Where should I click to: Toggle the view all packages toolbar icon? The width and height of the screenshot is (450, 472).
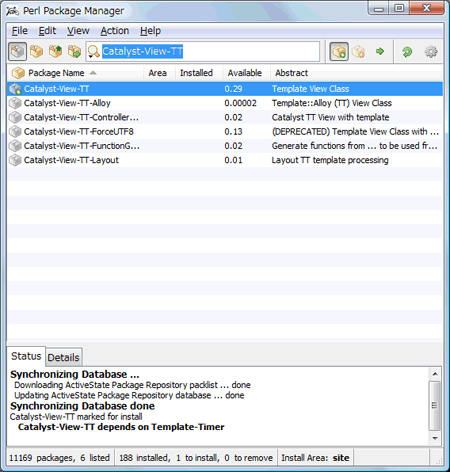[18, 52]
